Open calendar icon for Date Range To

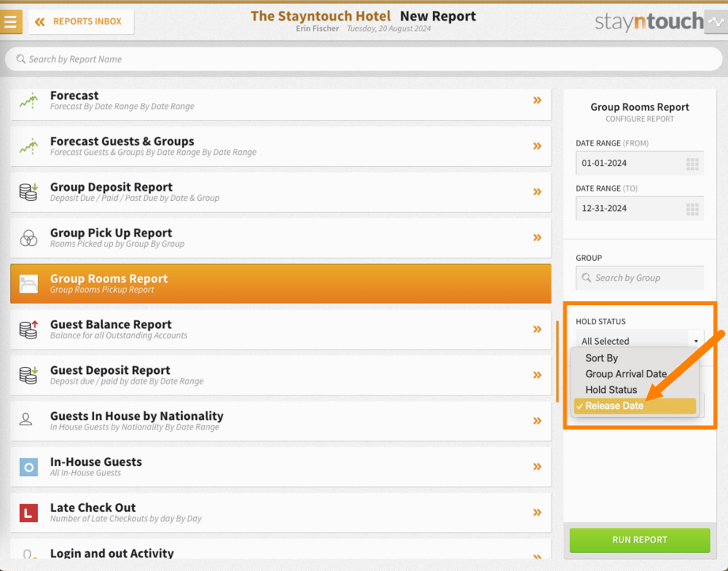point(692,210)
